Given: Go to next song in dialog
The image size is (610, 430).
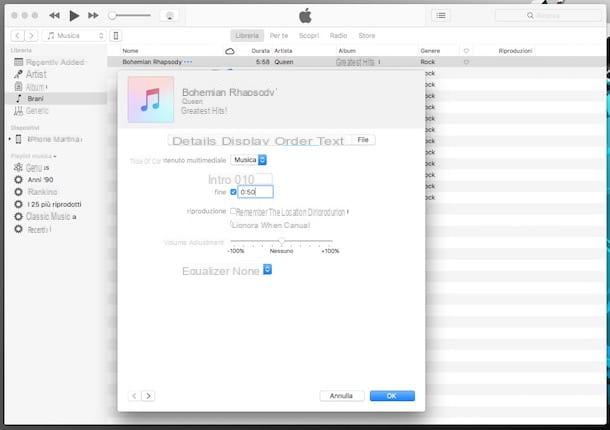Looking at the screenshot, I should (148, 396).
